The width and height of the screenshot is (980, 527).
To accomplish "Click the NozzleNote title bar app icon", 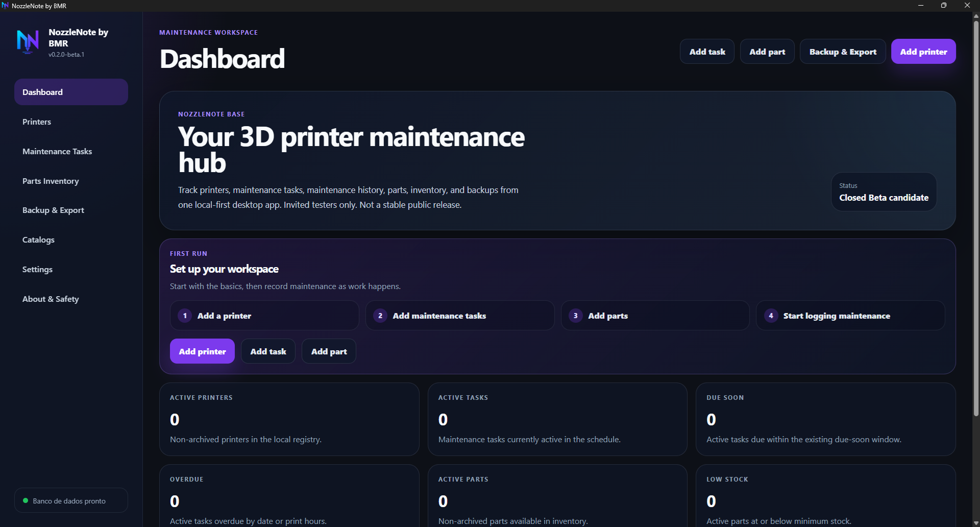I will click(5, 6).
